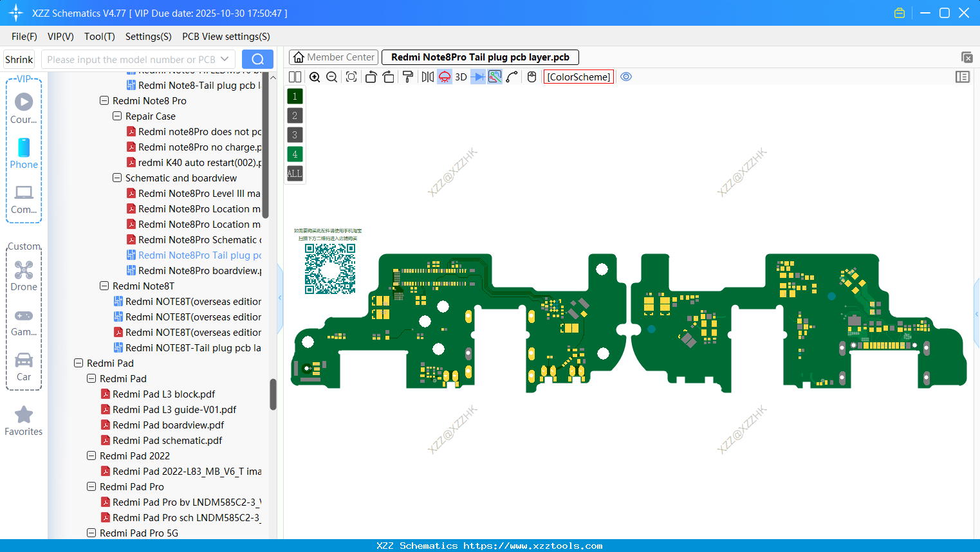Collapse the top-level Redmi Pad folder

coord(79,363)
